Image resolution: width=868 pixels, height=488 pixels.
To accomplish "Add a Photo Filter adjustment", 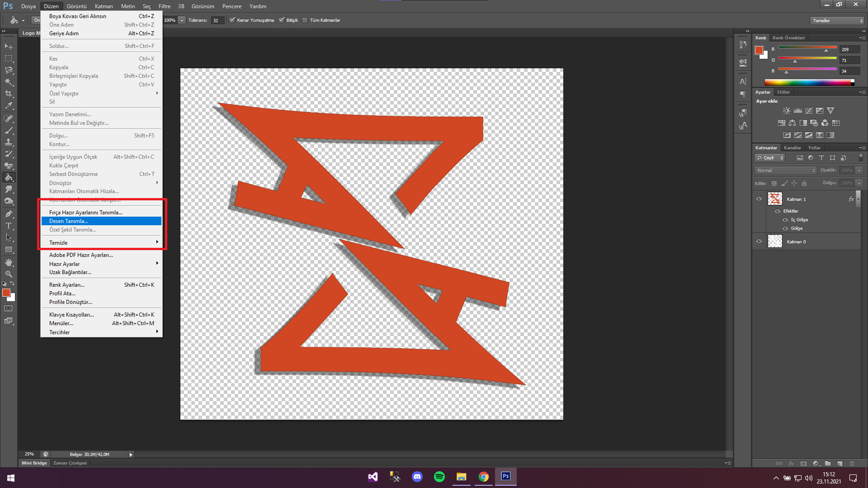I will 814,123.
